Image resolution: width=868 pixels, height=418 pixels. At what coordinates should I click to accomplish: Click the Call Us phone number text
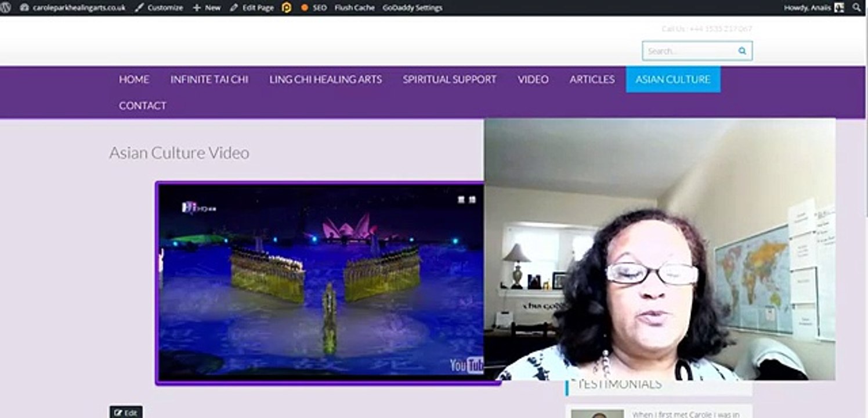[707, 28]
